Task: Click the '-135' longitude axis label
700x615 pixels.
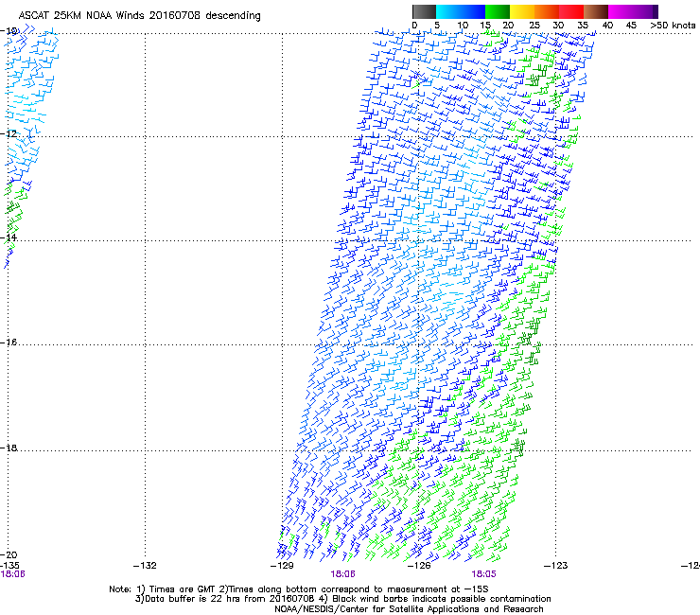Action: (x=9, y=565)
